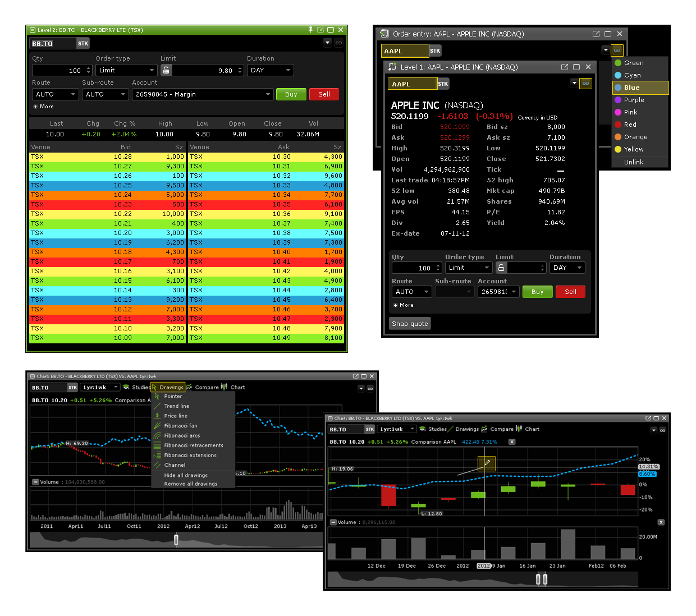Open the Order type dropdown showing Limit for BB.TO
The image size is (696, 616).
pyautogui.click(x=126, y=70)
